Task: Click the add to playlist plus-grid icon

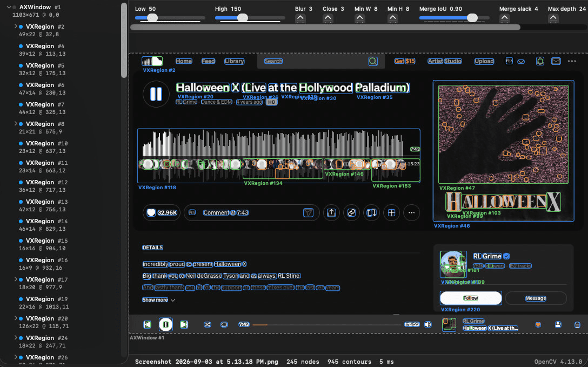Action: click(x=391, y=212)
